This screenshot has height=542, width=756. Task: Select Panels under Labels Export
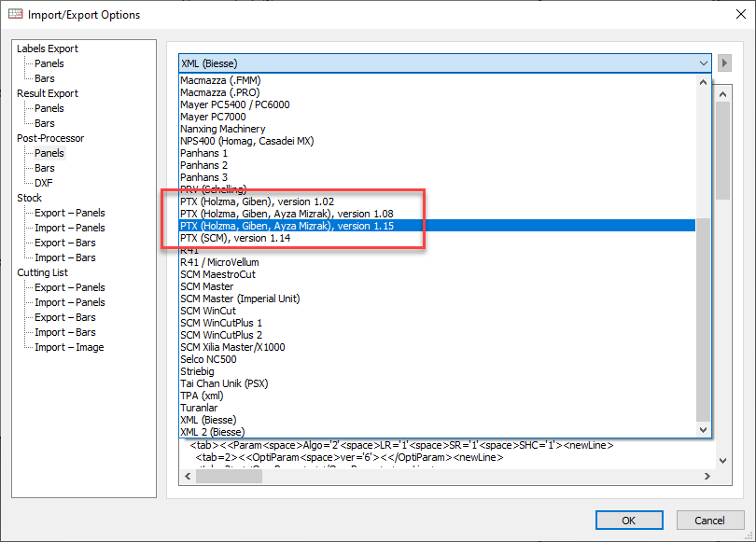click(x=49, y=63)
